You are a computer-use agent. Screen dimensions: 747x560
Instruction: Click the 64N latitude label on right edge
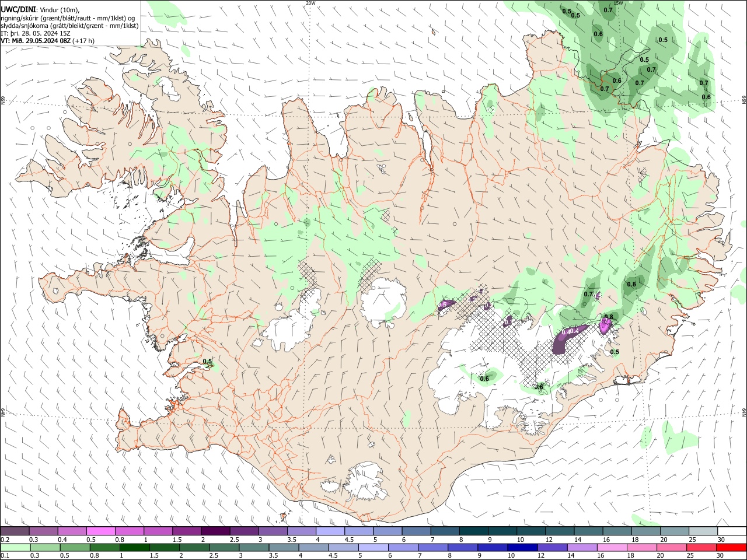(743, 412)
